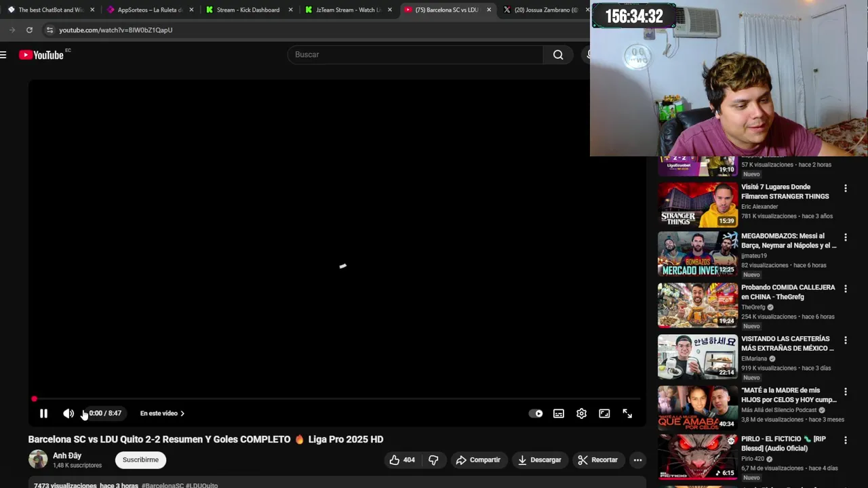Screen dimensions: 868x488
Task: Close the AppSorteos tab
Action: [x=191, y=9]
